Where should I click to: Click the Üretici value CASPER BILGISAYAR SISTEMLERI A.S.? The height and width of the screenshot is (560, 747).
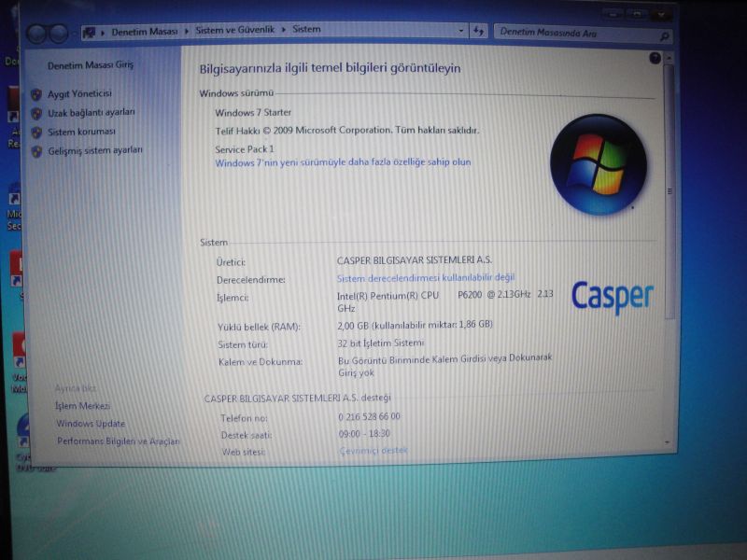click(415, 260)
